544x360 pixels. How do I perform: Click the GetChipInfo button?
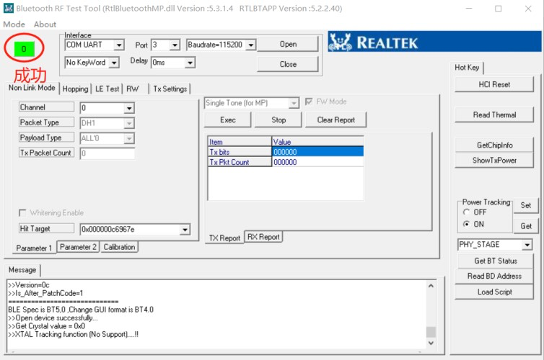(x=494, y=145)
